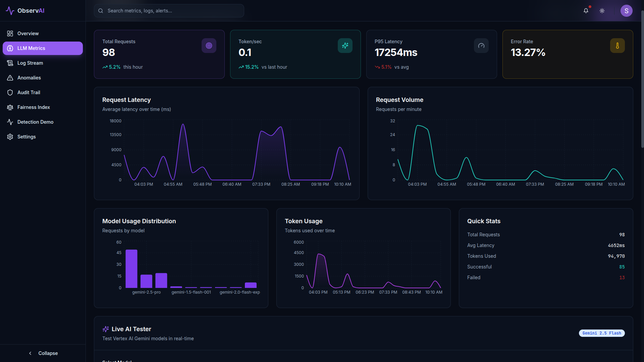Navigate to Audit Trail
This screenshot has height=362, width=644.
coord(29,93)
